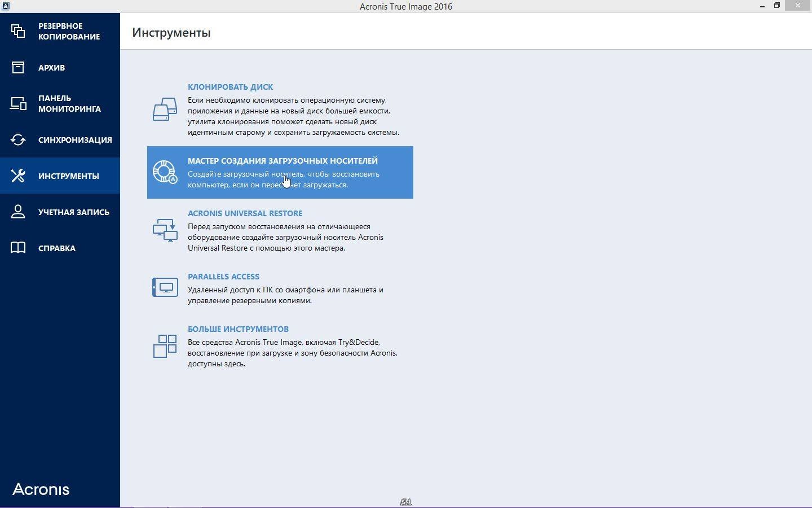Click the Help book icon
This screenshot has width=812, height=508.
pos(18,248)
